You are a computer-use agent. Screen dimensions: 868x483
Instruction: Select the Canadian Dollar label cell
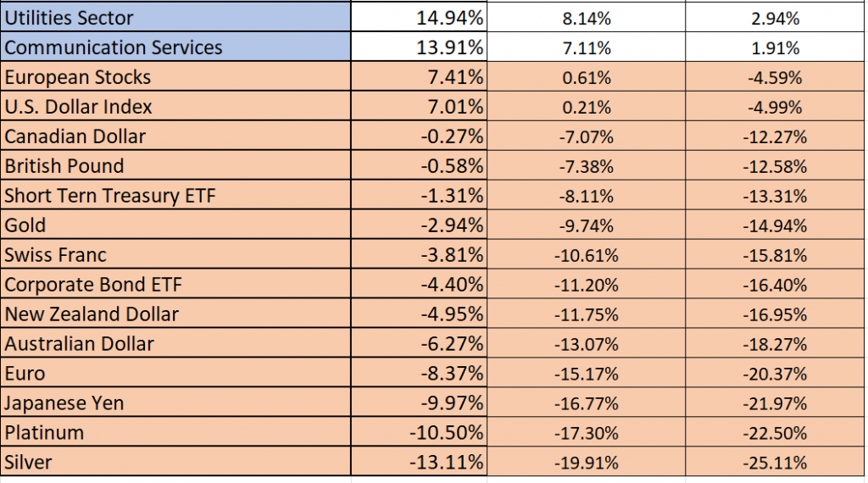tap(175, 136)
